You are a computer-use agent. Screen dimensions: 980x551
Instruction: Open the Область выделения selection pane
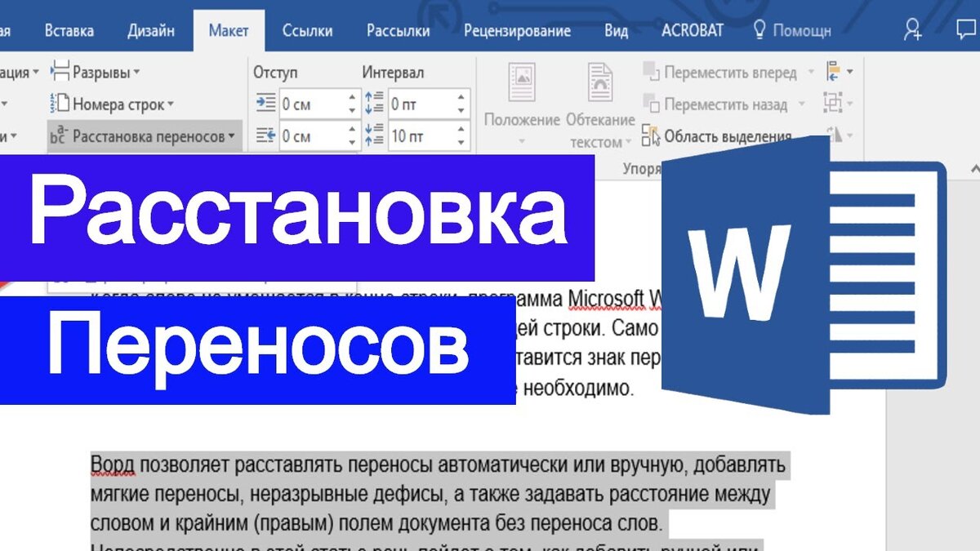pos(717,136)
